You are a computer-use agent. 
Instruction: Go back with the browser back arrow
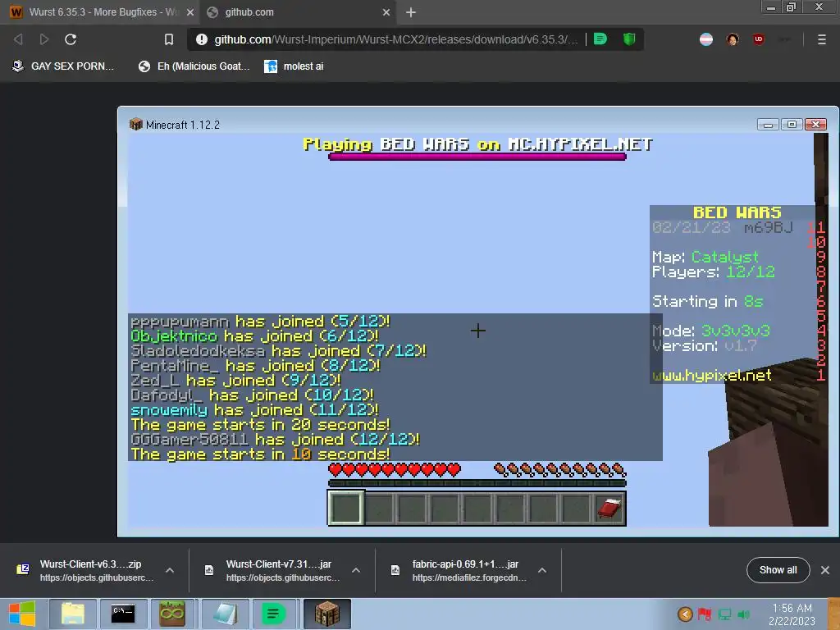pos(18,39)
